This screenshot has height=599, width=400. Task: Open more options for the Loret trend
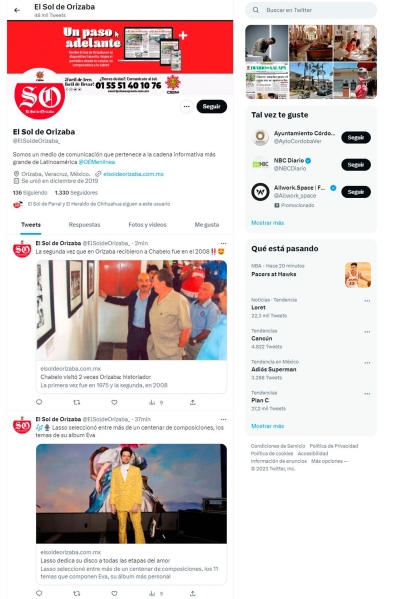367,301
